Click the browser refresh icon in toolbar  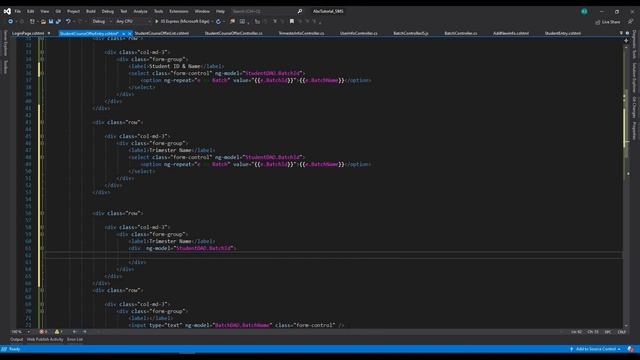[218, 21]
